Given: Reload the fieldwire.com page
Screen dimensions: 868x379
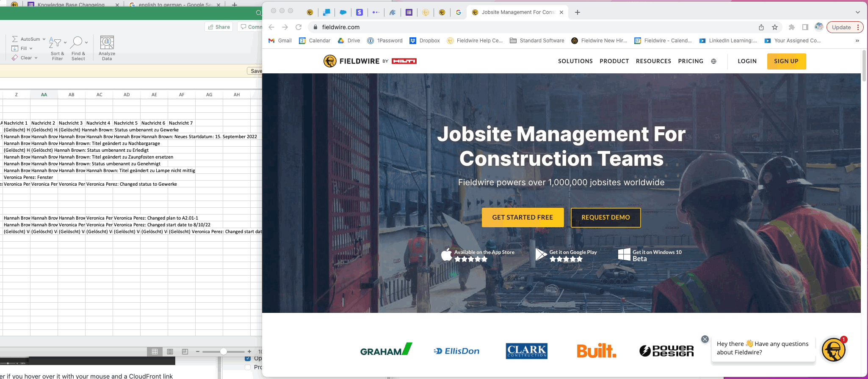Looking at the screenshot, I should 299,27.
